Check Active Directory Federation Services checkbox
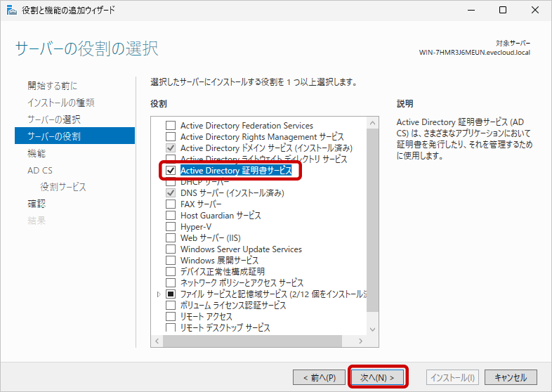This screenshot has width=552, height=392. tap(170, 126)
